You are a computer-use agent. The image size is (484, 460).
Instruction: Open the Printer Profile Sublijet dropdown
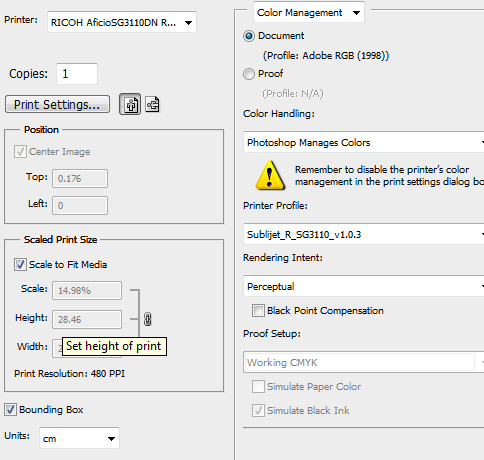click(364, 234)
